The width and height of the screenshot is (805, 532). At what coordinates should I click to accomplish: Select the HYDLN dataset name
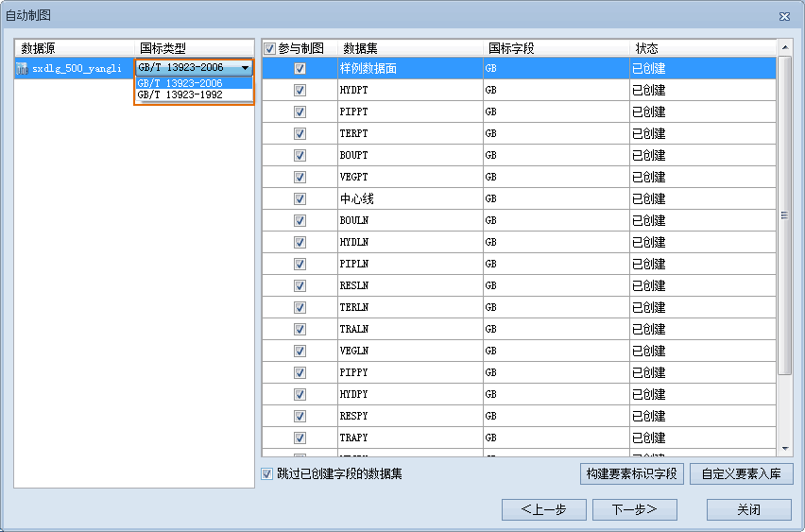[x=353, y=243]
